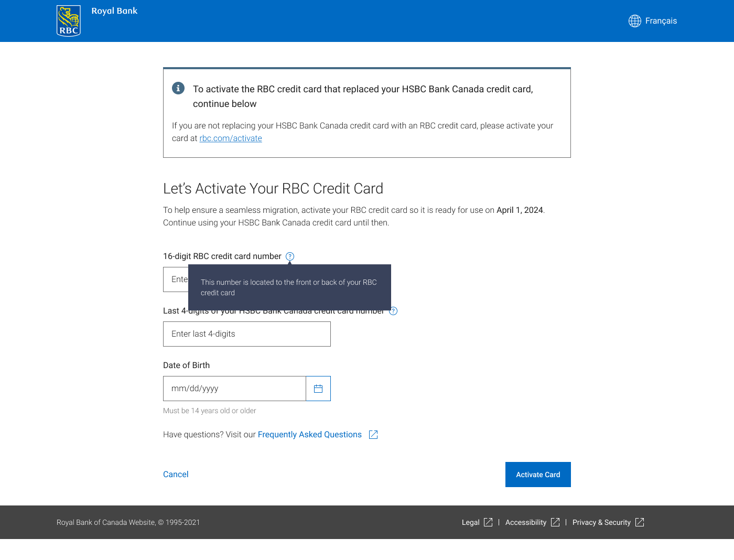Image resolution: width=734 pixels, height=560 pixels.
Task: Open Privacy & Security footer link
Action: click(601, 522)
